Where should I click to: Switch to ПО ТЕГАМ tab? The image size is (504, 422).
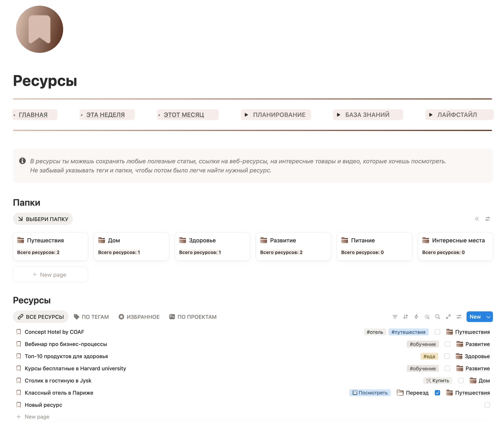pyautogui.click(x=91, y=317)
